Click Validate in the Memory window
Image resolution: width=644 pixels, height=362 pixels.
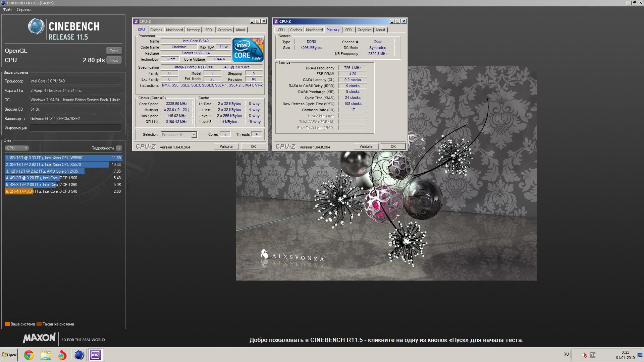[x=366, y=146]
